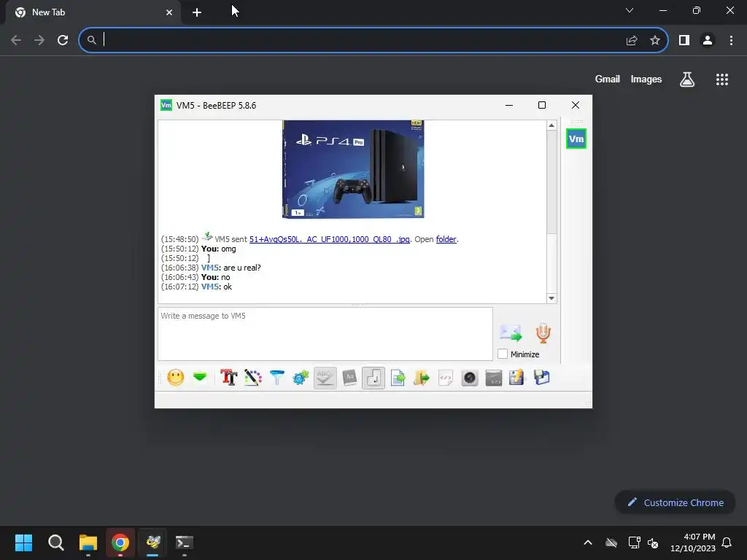The image size is (747, 560).
Task: Open the Terminal taskbar icon
Action: pyautogui.click(x=185, y=542)
